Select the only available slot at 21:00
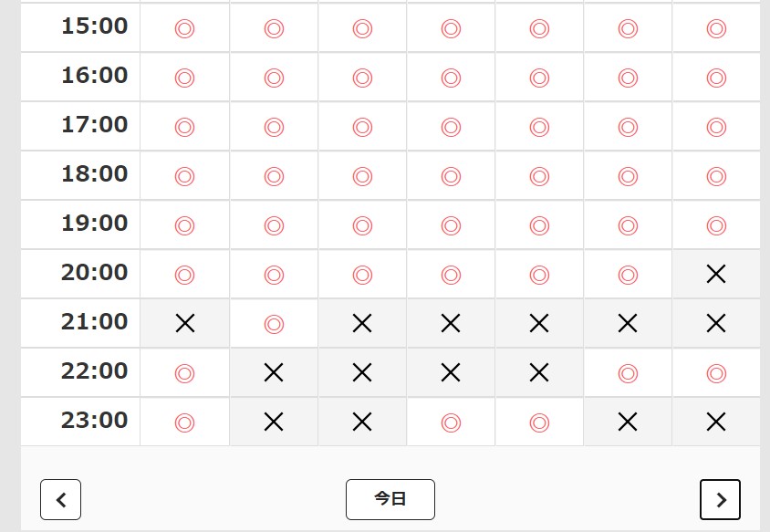Image resolution: width=770 pixels, height=532 pixels. pos(274,323)
